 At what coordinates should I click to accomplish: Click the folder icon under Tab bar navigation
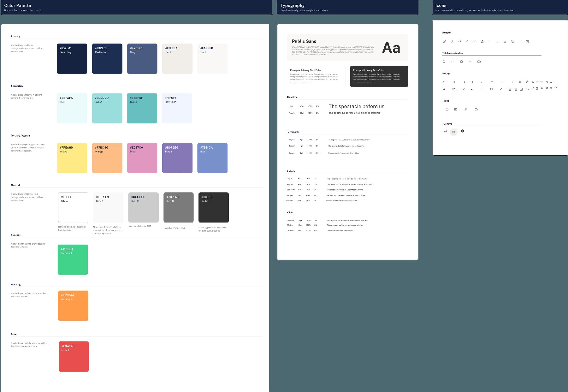point(479,61)
